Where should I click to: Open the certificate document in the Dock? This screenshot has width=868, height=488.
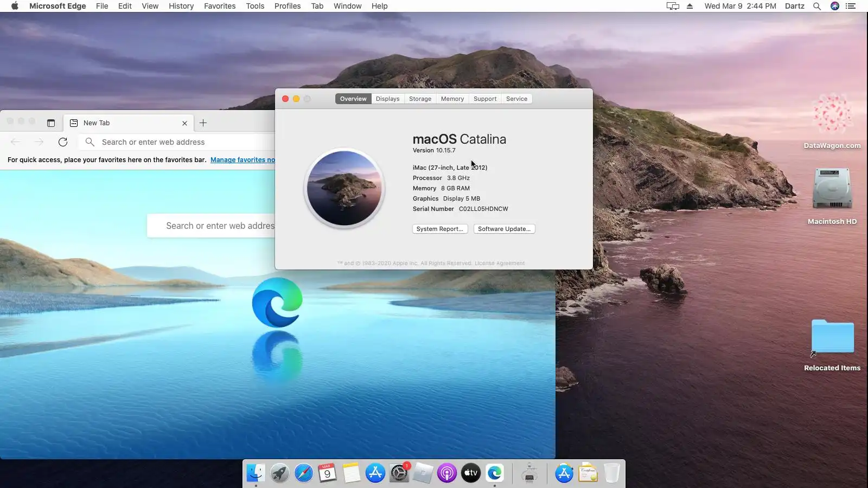[588, 473]
